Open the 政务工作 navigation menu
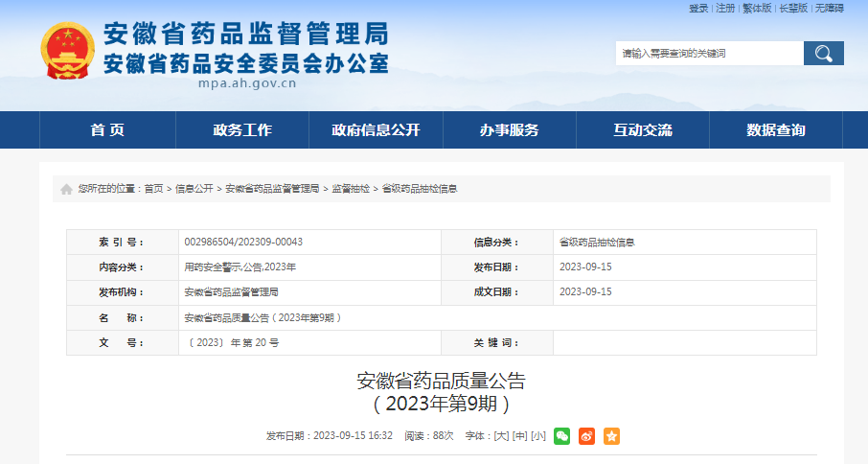The height and width of the screenshot is (464, 868). 242,130
